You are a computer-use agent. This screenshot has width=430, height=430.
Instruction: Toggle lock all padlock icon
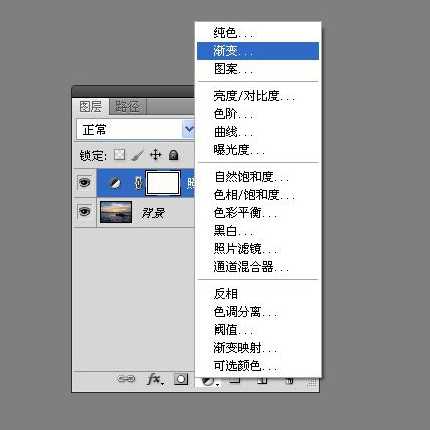[x=173, y=155]
